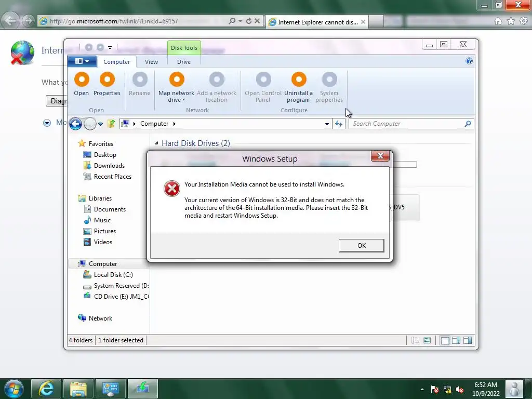Image resolution: width=532 pixels, height=399 pixels.
Task: Click the Search Computer field
Action: [x=407, y=124]
